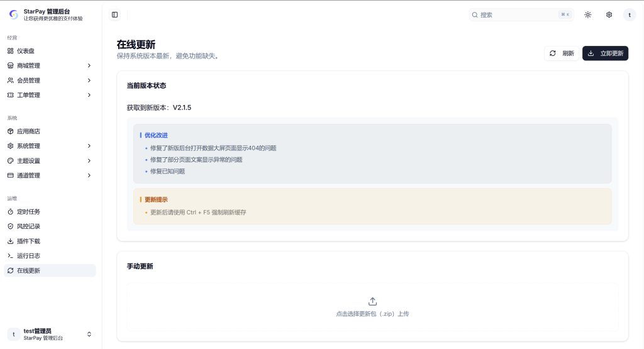Click the 在线更新 refresh icon in sidebar
This screenshot has width=644, height=349.
click(x=11, y=270)
